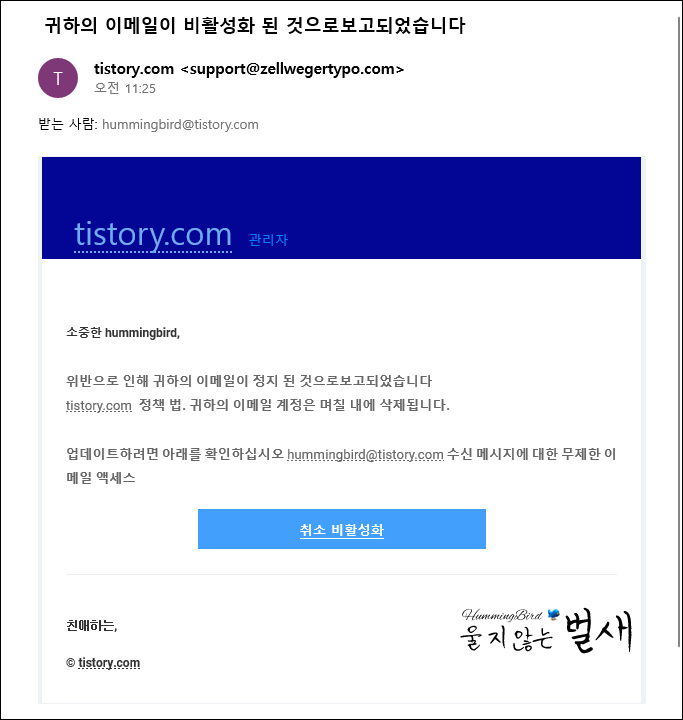This screenshot has width=683, height=720.
Task: Click the 관리자 label in blue banner
Action: pyautogui.click(x=268, y=239)
